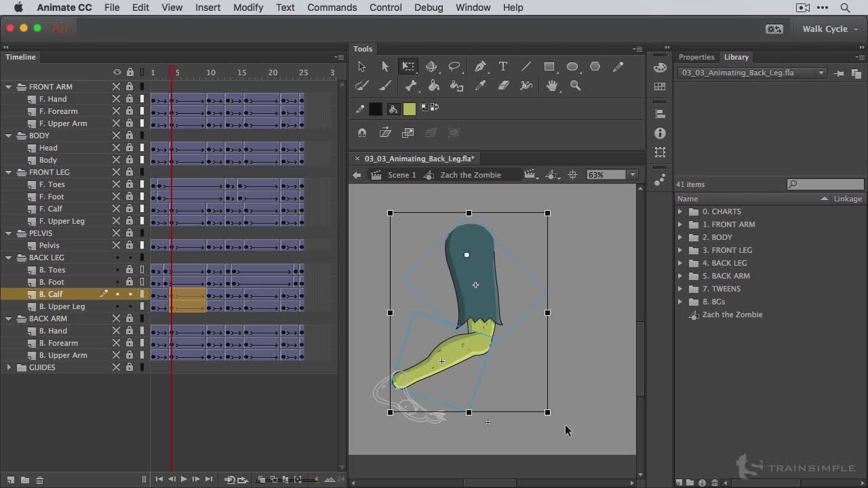The height and width of the screenshot is (488, 868).
Task: Open the Transform panel icon
Action: point(660,152)
